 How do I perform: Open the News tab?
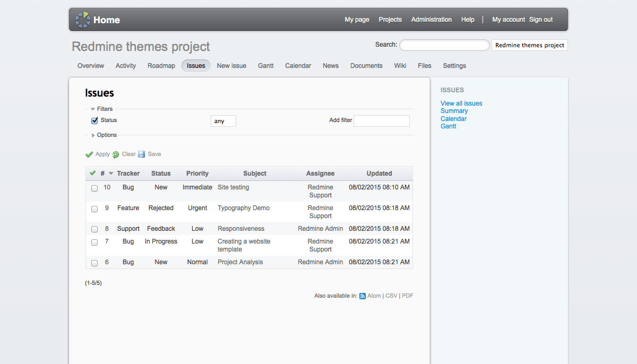coord(331,66)
